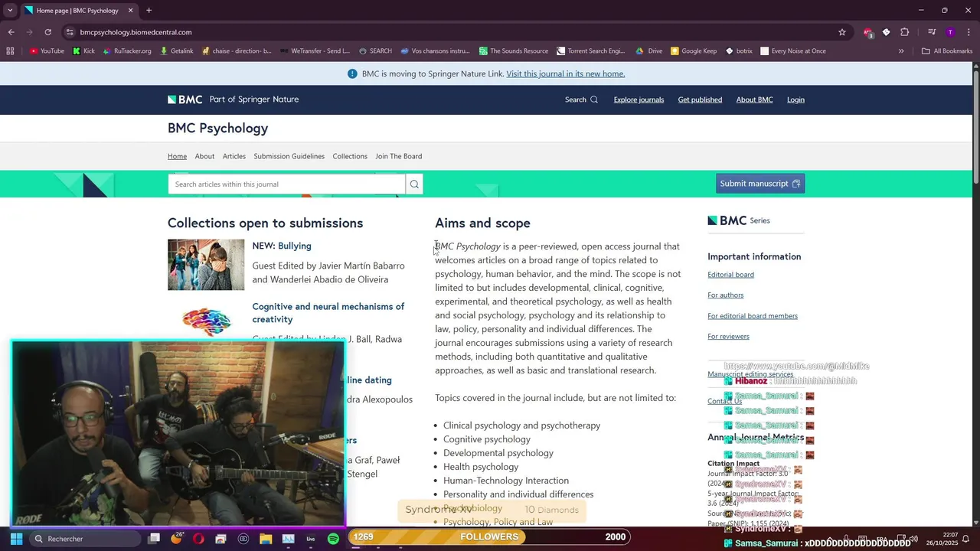
Task: Reload the page with the refresh icon
Action: pos(47,32)
